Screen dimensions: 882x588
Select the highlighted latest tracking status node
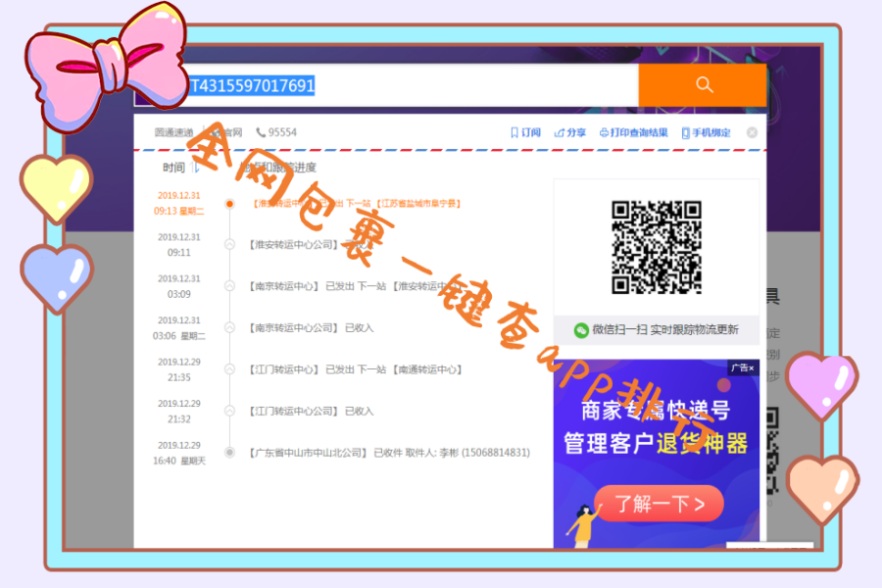[230, 204]
